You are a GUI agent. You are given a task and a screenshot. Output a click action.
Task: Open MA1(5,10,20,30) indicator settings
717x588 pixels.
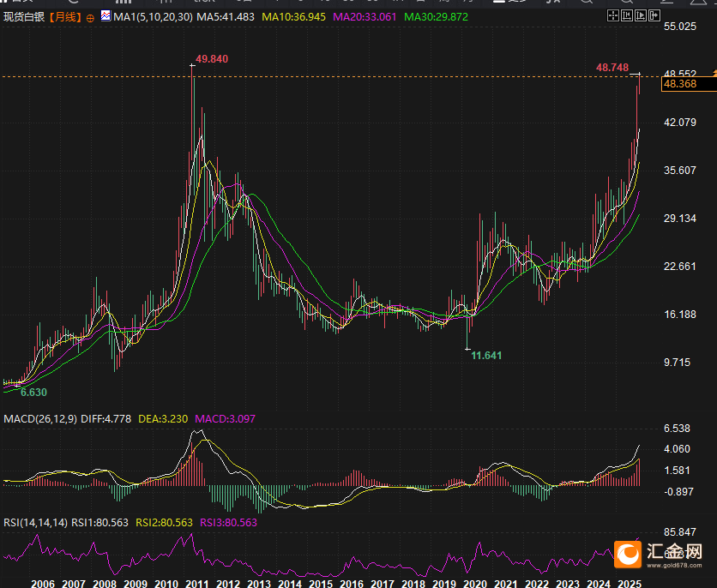[x=153, y=17]
